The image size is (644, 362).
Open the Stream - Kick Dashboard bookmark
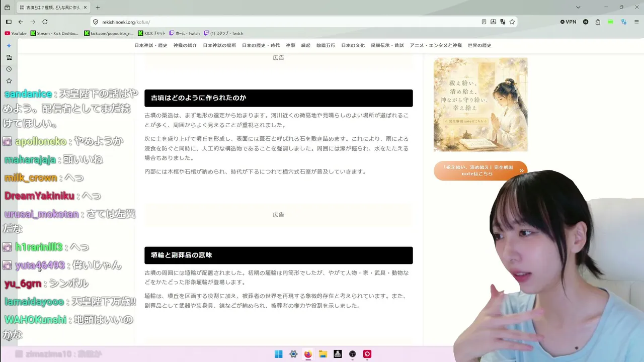[x=55, y=34]
